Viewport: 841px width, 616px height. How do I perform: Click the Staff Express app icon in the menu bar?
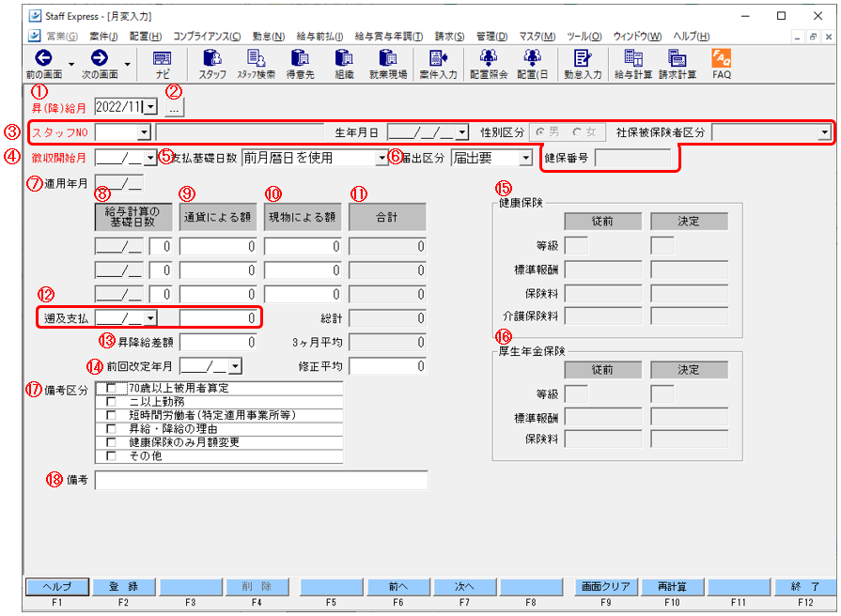click(35, 36)
